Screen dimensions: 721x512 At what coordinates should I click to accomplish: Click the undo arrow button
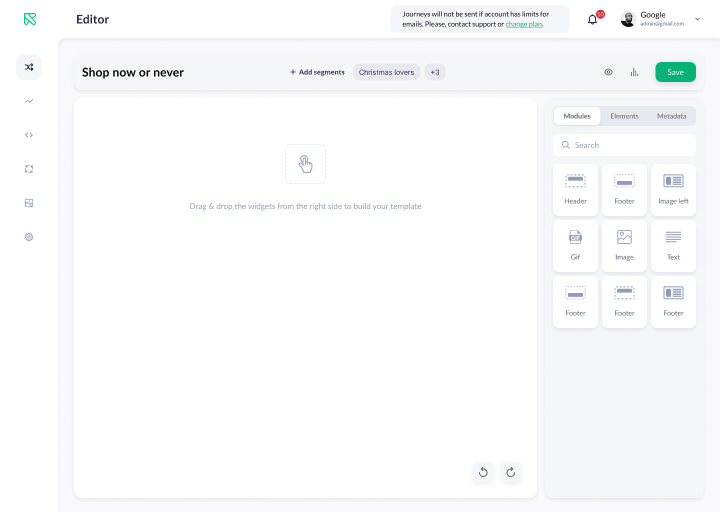point(484,472)
